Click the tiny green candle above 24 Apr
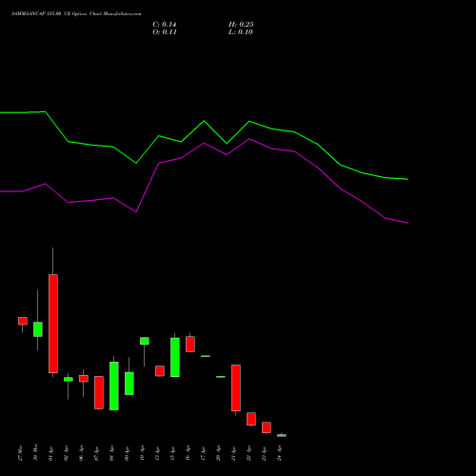 (x=282, y=435)
